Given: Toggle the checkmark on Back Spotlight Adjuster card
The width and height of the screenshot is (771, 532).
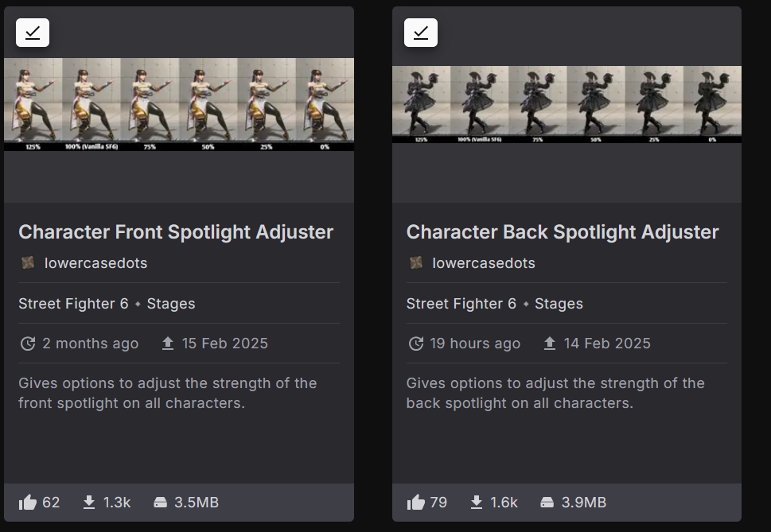Looking at the screenshot, I should coord(420,33).
